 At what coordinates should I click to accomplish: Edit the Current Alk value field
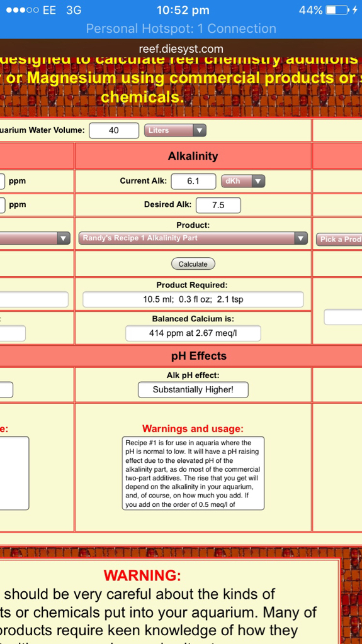pyautogui.click(x=193, y=181)
